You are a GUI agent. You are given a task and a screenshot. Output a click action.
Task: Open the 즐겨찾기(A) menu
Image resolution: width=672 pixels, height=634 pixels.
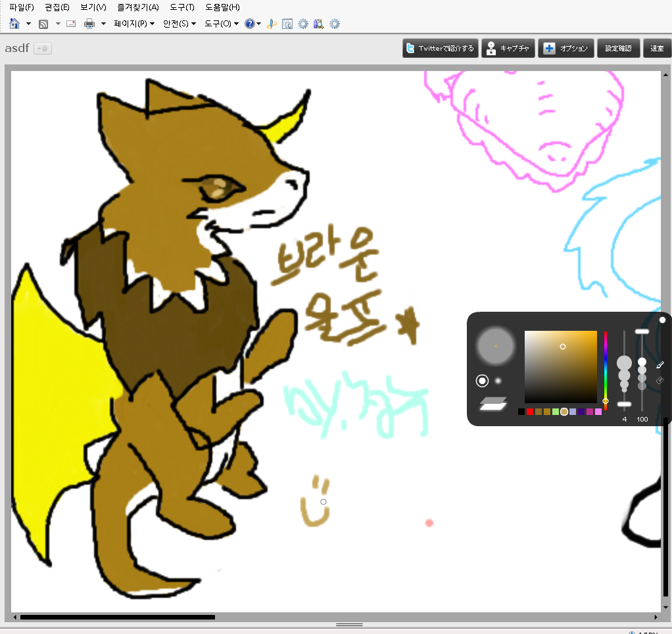[x=137, y=7]
